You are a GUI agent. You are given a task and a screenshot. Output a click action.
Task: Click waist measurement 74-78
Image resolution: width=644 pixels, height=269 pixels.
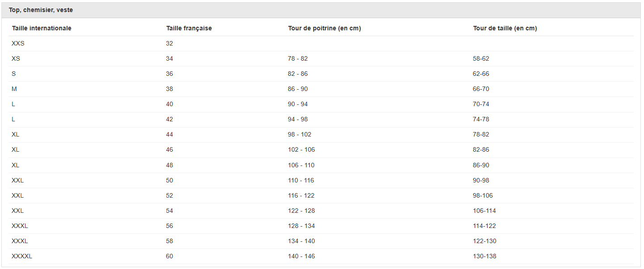click(x=481, y=119)
